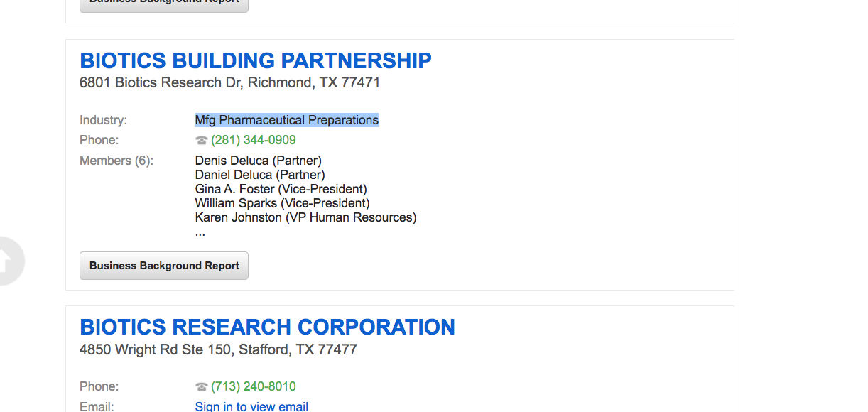Select member Karen Johnston (VP Human Resources)
This screenshot has height=412, width=868.
point(306,217)
